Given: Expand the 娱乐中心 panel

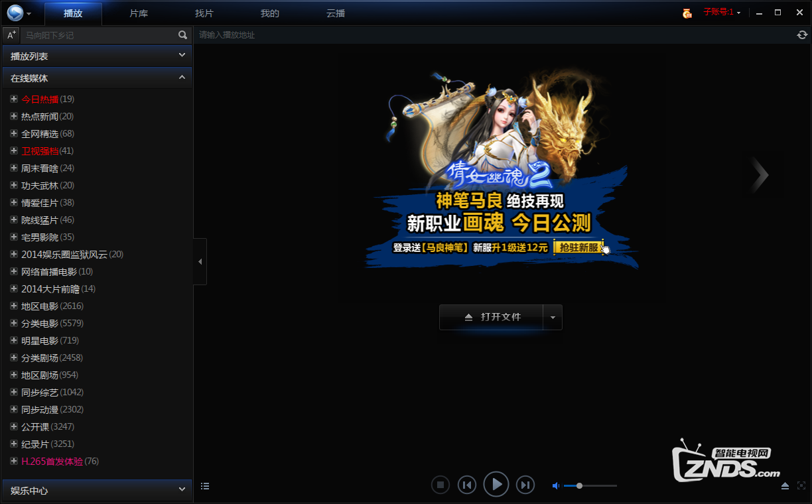Looking at the screenshot, I should [97, 490].
